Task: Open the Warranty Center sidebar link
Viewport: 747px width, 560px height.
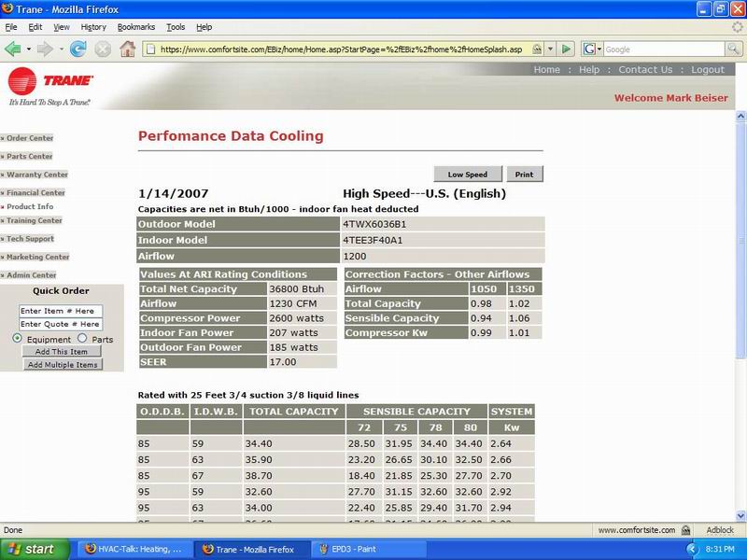Action: (36, 175)
